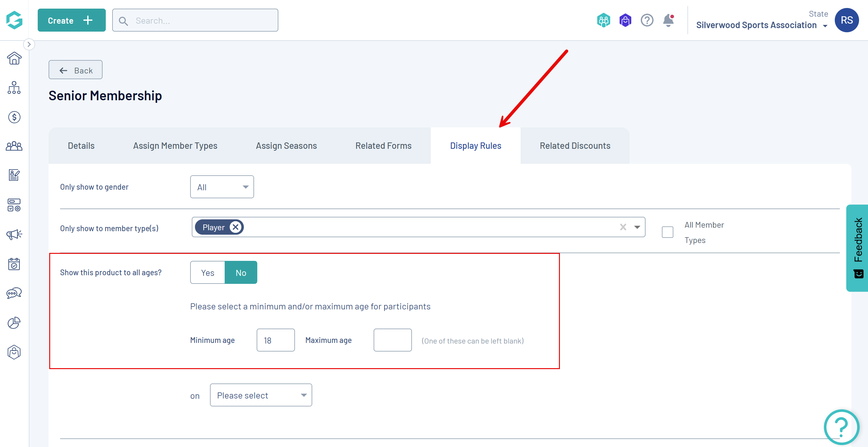Expand the member types dropdown arrow
The image size is (868, 447).
point(637,227)
